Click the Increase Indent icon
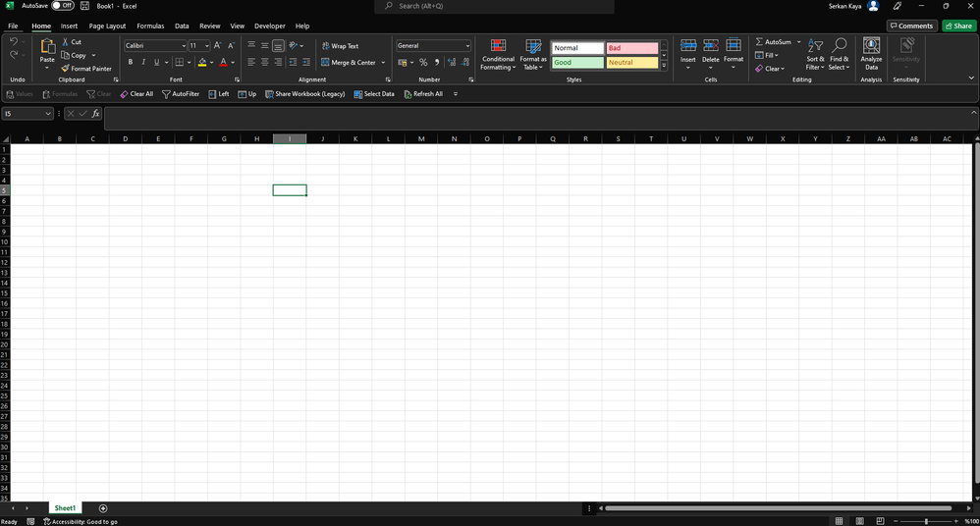This screenshot has height=526, width=980. pyautogui.click(x=306, y=62)
